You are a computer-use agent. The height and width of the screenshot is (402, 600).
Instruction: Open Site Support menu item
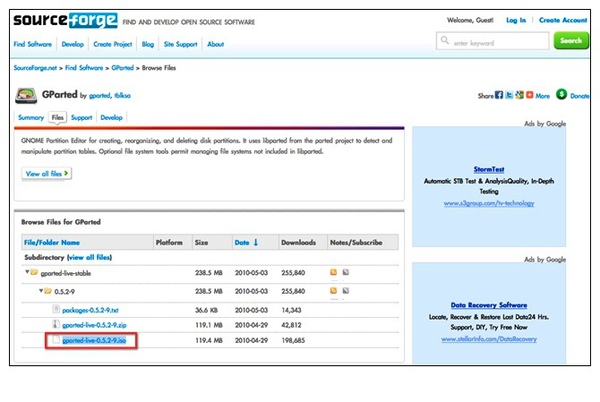181,44
